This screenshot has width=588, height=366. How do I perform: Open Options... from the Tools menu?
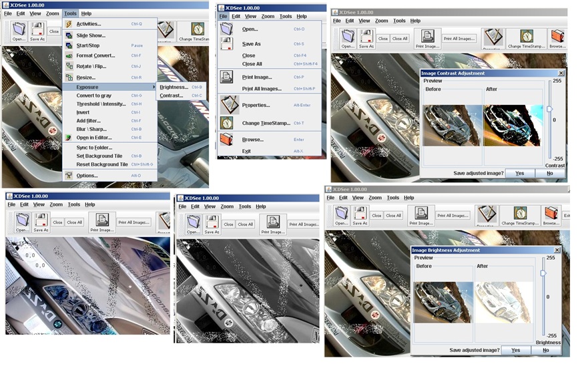point(109,176)
